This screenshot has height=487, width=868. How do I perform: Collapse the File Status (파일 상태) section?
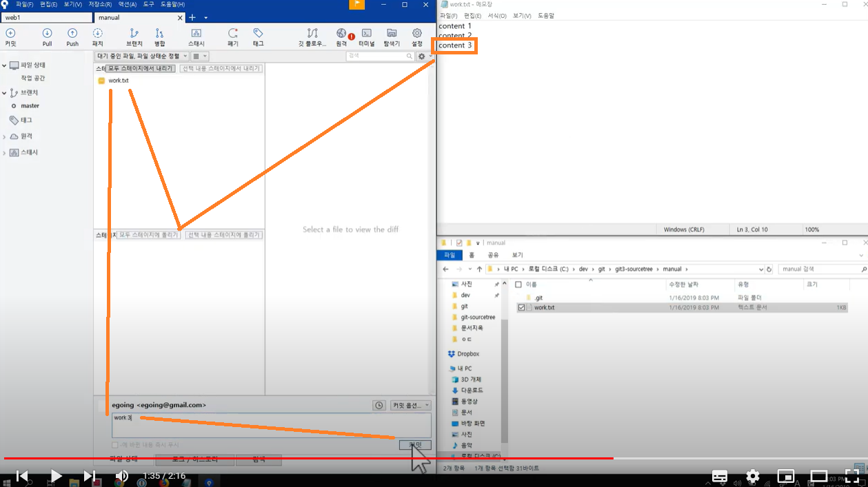coord(4,65)
